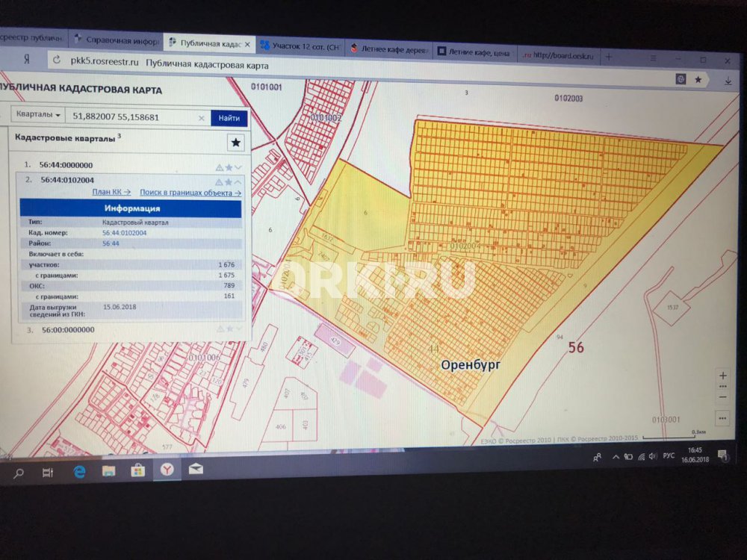Open favorites with the star button
Screen dimensions: 747x560
coord(236,143)
